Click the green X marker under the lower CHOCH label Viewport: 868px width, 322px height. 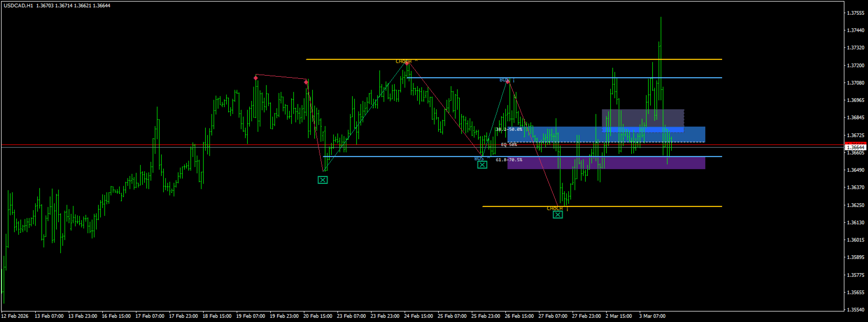[558, 214]
